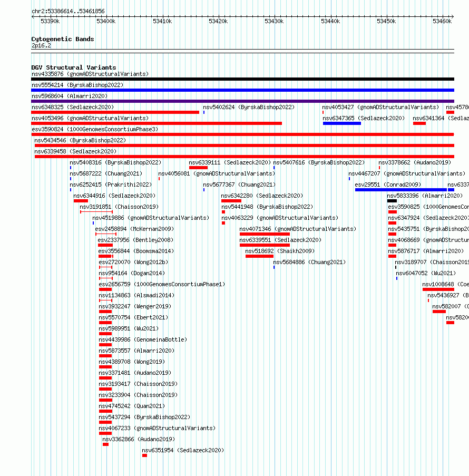Viewport: 469px width, 476px height.
Task: Open nsv5408316 (ByrskaBishop2022) entry
Action: 115,163
